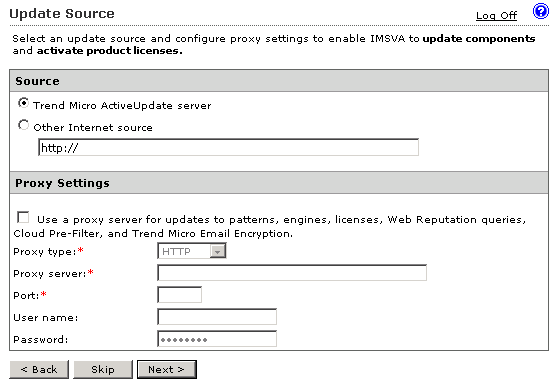Click the Log Off link
The image size is (549, 384).
click(x=496, y=16)
